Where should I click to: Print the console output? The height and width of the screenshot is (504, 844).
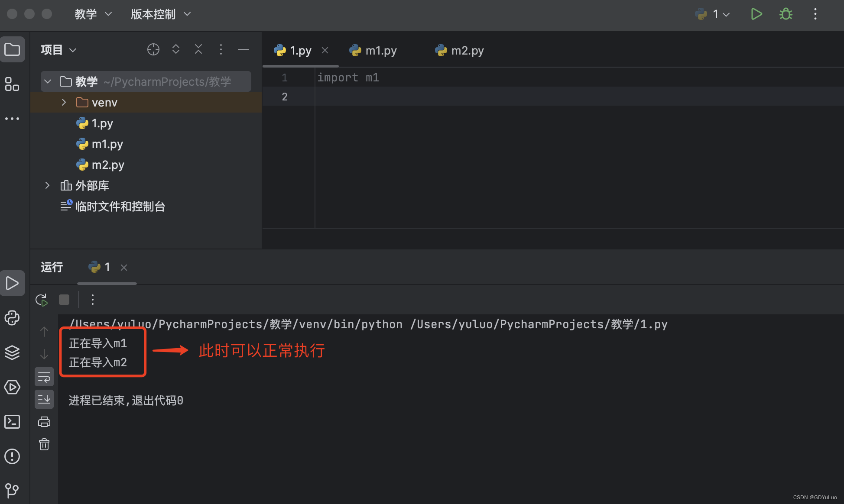pyautogui.click(x=44, y=422)
